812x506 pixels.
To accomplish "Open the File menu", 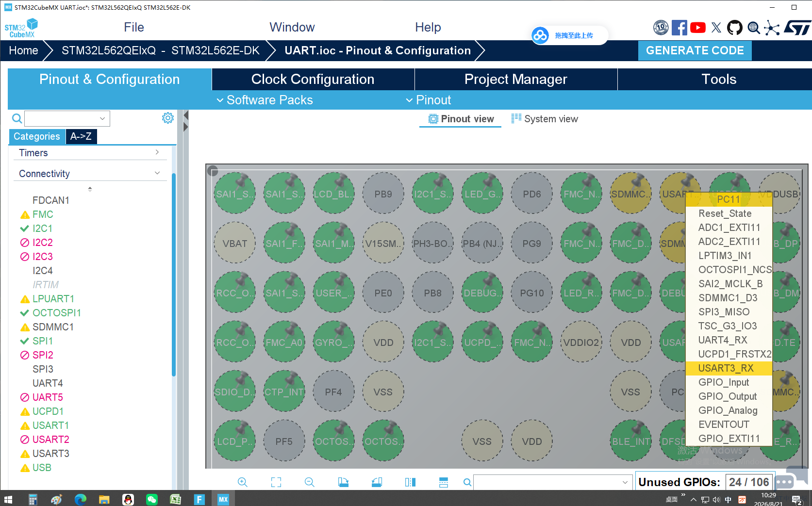I will point(134,27).
